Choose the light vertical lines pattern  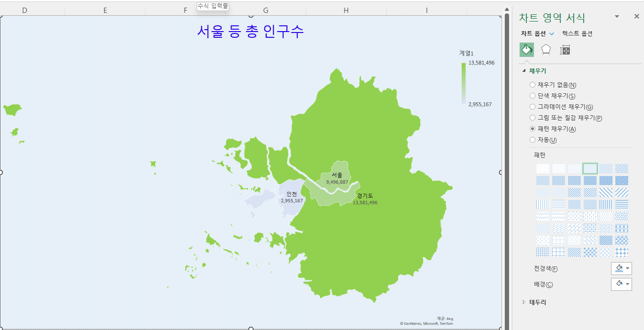tap(543, 204)
